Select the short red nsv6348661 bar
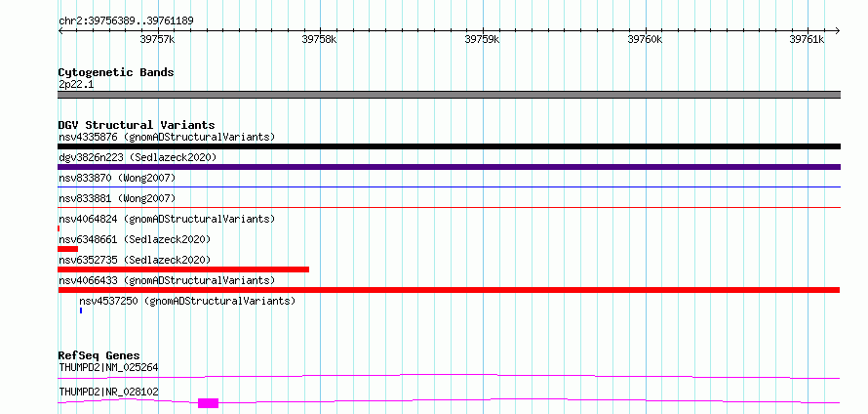 pyautogui.click(x=67, y=249)
